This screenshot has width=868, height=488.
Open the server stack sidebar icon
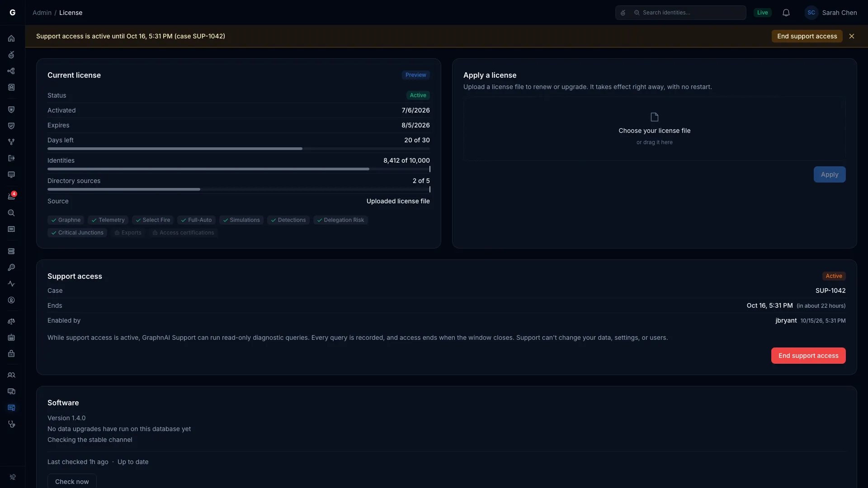coord(11,251)
